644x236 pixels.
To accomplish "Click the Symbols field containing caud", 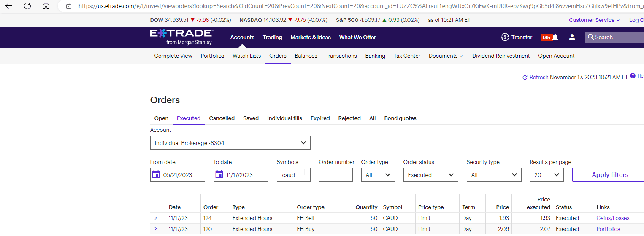I will click(294, 175).
